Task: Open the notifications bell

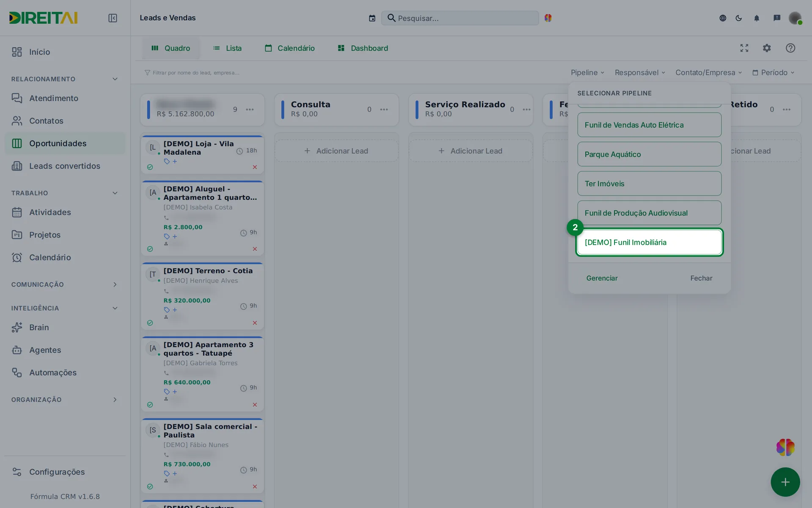Action: pos(757,18)
